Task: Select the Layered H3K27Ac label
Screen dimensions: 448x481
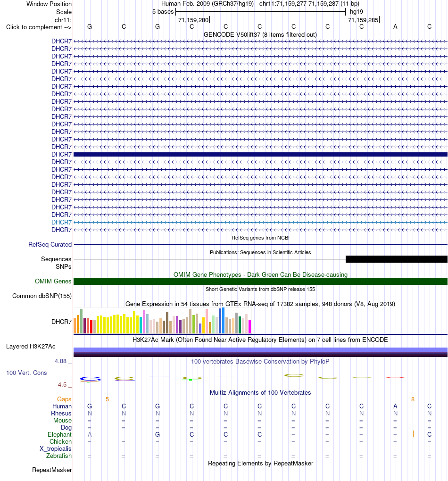Action: 31,346
